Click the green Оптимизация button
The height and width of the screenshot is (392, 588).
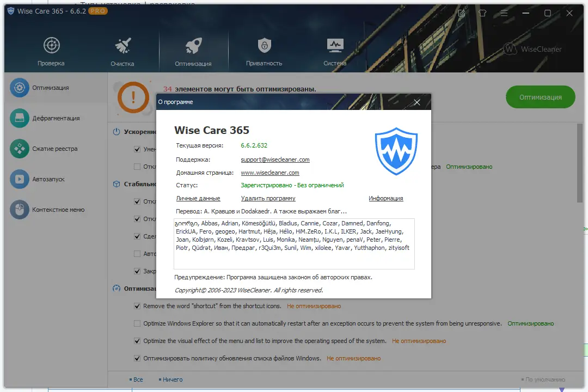click(541, 97)
